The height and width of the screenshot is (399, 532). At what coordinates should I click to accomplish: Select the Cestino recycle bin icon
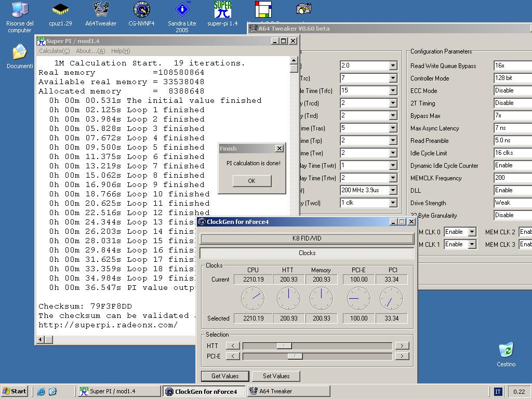pyautogui.click(x=506, y=354)
